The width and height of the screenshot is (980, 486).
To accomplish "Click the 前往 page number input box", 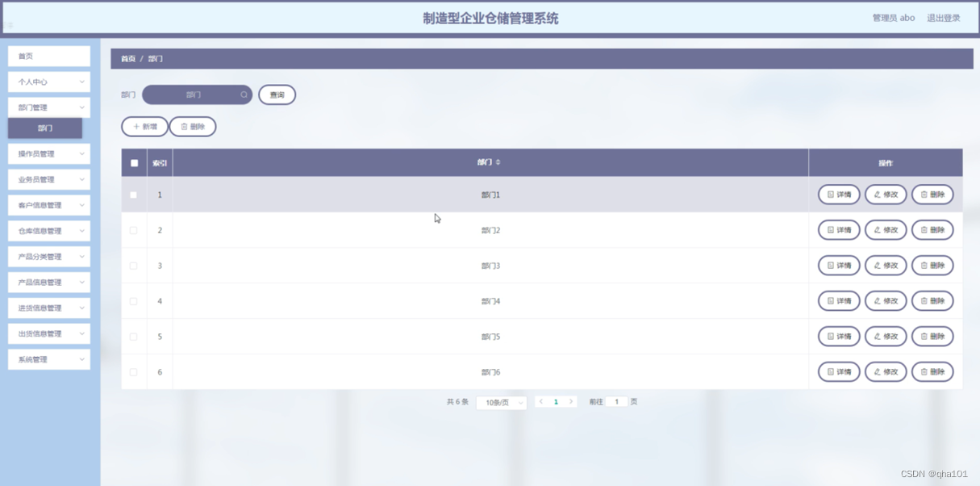I will (616, 401).
